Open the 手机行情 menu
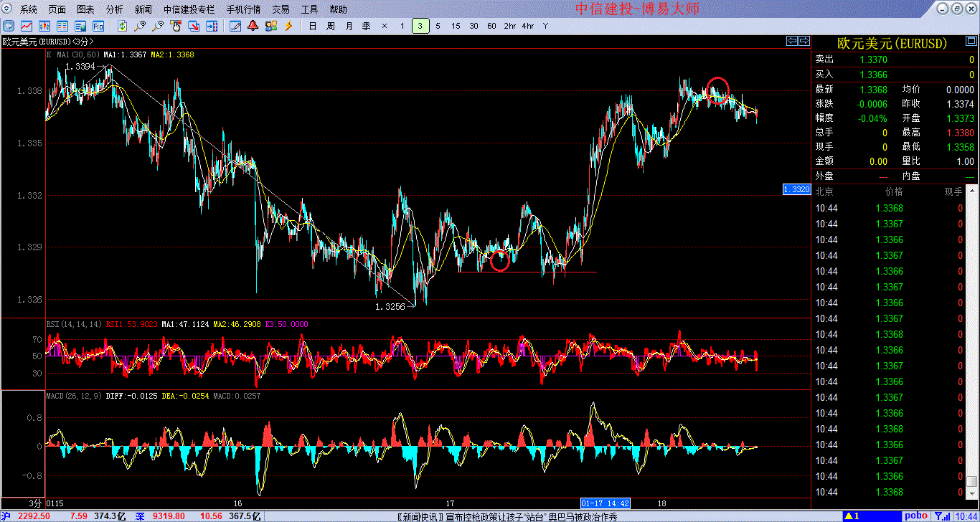 [244, 9]
